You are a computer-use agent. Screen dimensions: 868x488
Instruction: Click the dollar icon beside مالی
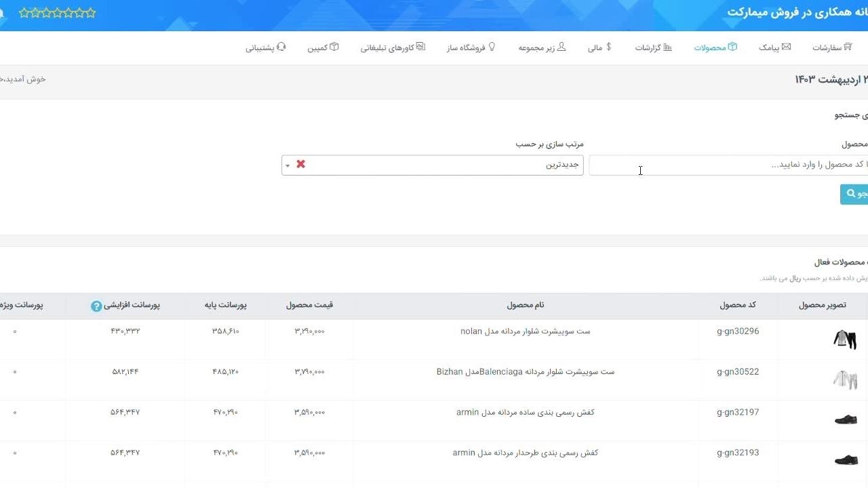pyautogui.click(x=608, y=47)
